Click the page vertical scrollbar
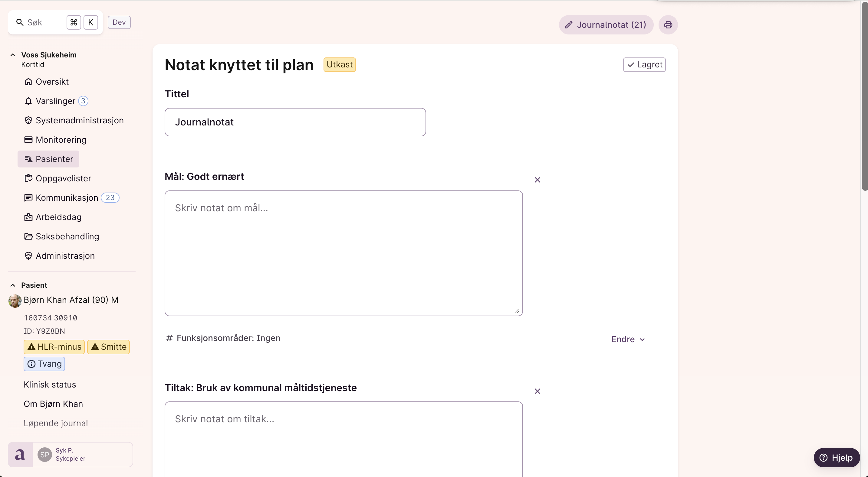868x477 pixels. [x=864, y=101]
